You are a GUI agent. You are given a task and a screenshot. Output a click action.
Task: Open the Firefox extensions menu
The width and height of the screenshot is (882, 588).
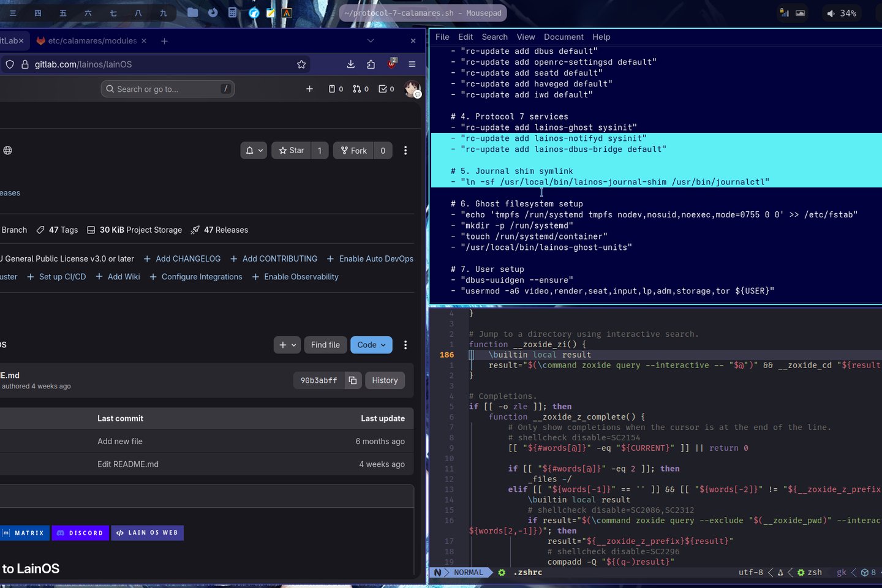coord(371,64)
